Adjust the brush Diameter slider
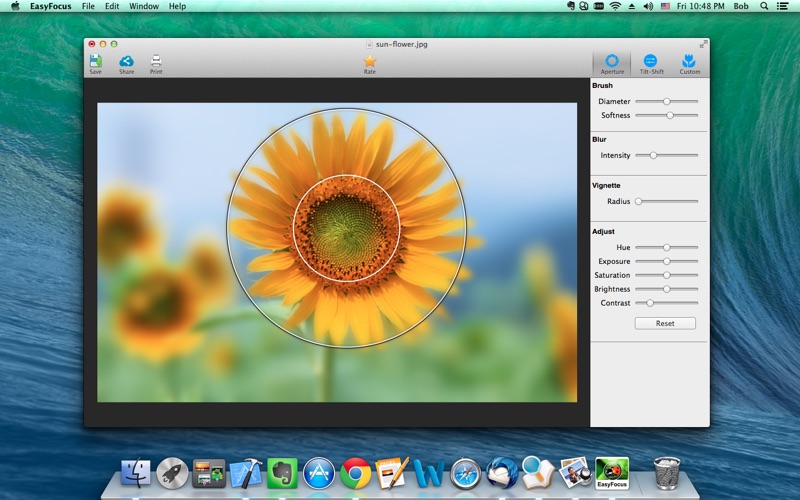Screen dimensions: 800x500 667,102
